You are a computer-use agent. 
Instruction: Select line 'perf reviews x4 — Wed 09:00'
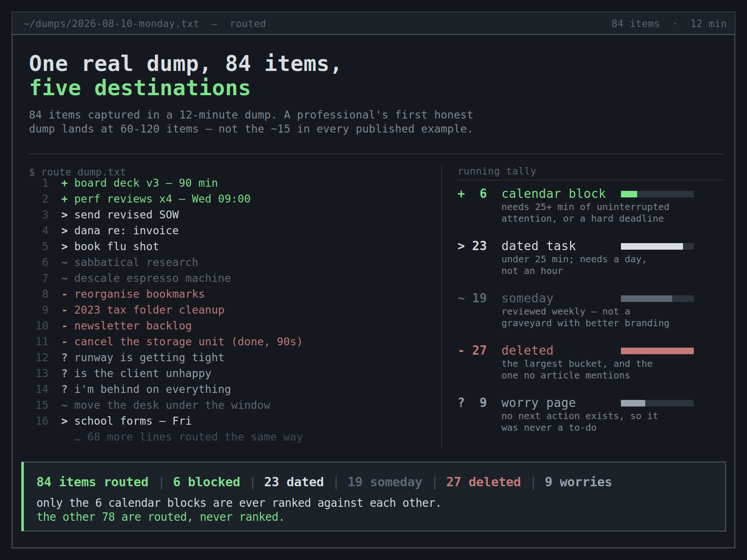pos(162,199)
